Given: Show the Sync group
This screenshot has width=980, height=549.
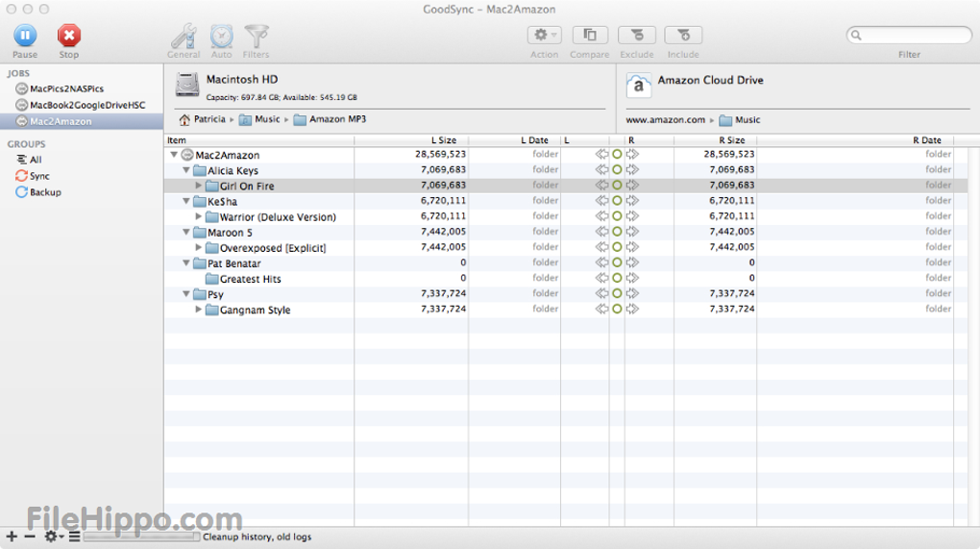Looking at the screenshot, I should 38,176.
